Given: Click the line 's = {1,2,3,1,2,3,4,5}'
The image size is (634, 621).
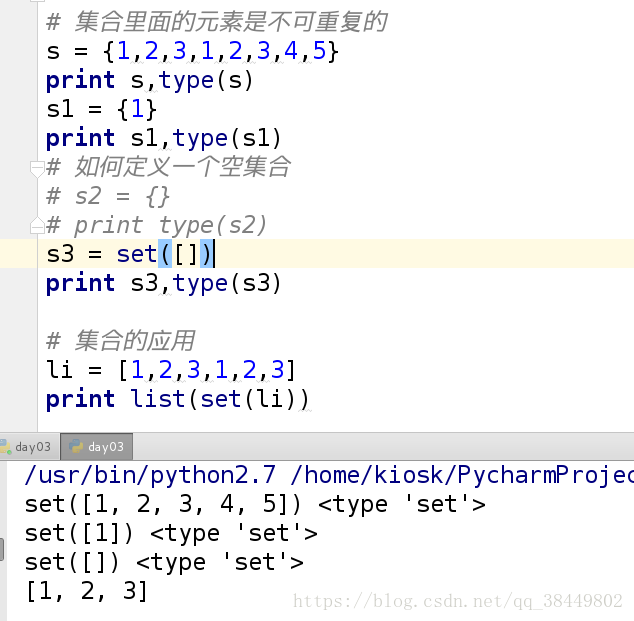Looking at the screenshot, I should 192,52.
